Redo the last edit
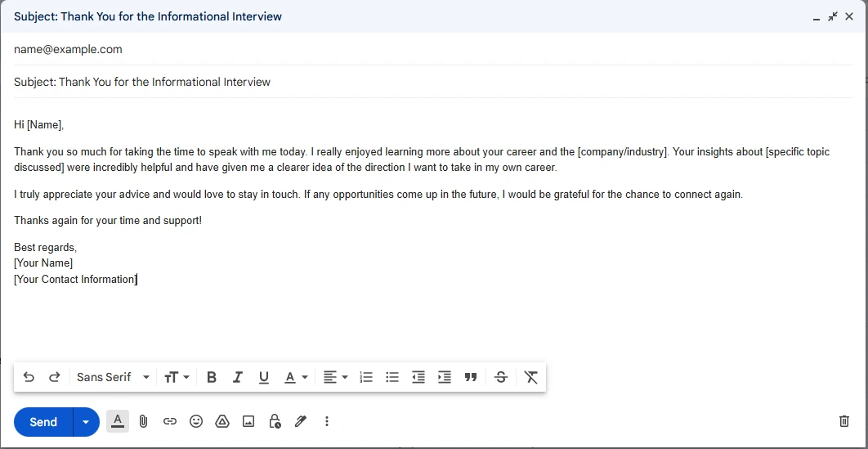868x449 pixels. [54, 377]
